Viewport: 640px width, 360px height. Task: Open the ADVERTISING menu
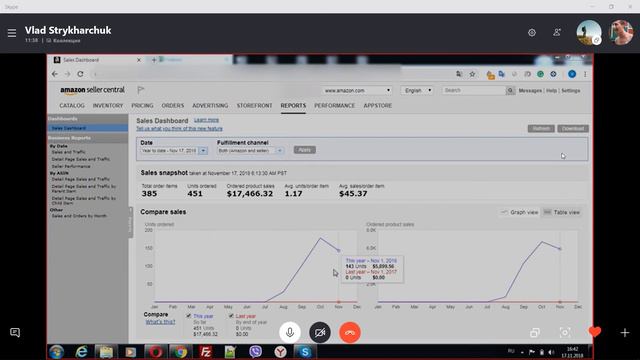click(x=210, y=105)
